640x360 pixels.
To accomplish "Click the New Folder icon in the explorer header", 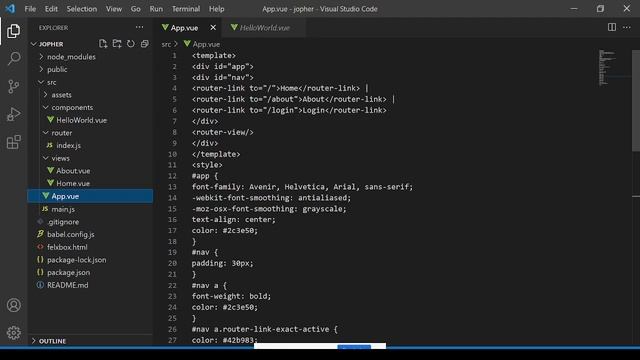I will (x=117, y=44).
